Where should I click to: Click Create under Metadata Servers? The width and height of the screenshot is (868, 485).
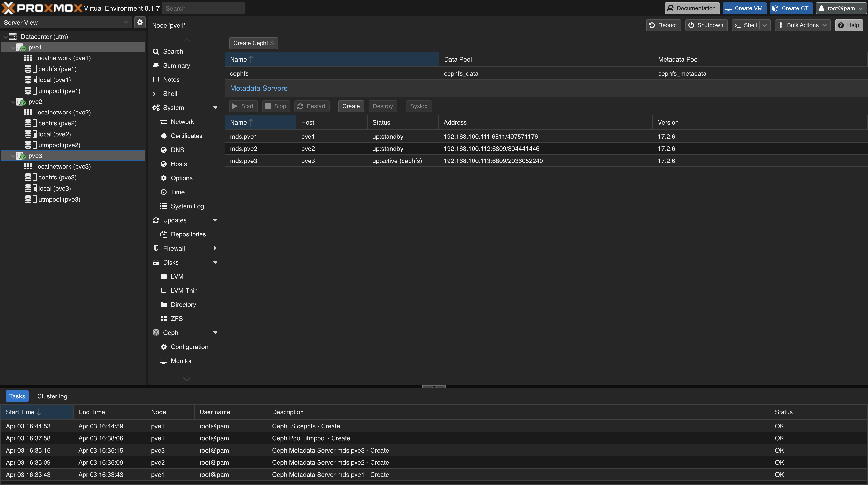coord(351,106)
